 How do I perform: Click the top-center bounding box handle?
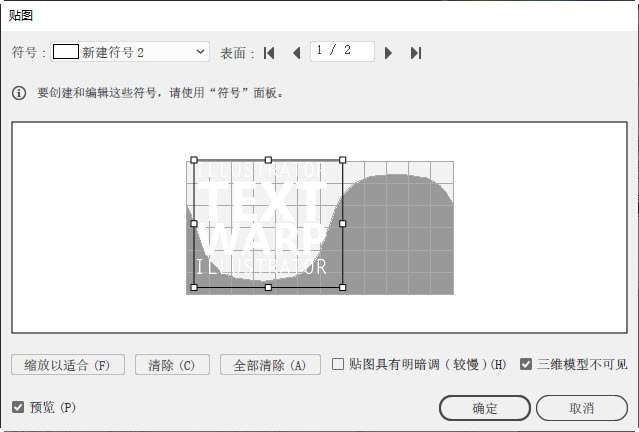point(268,160)
